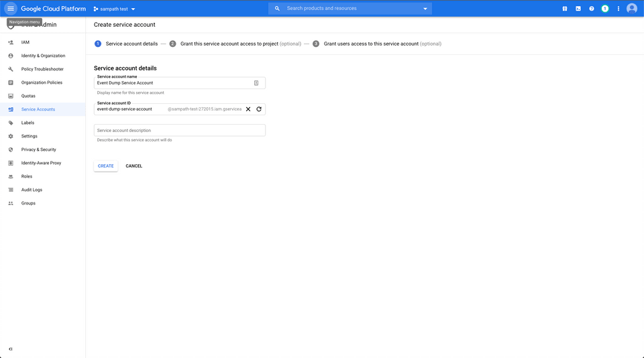644x358 pixels.
Task: Click the service account name field
Action: [173, 82]
